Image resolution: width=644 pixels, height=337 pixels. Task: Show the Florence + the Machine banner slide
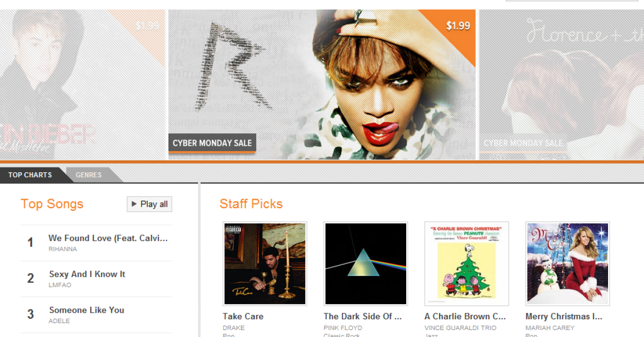(561, 84)
